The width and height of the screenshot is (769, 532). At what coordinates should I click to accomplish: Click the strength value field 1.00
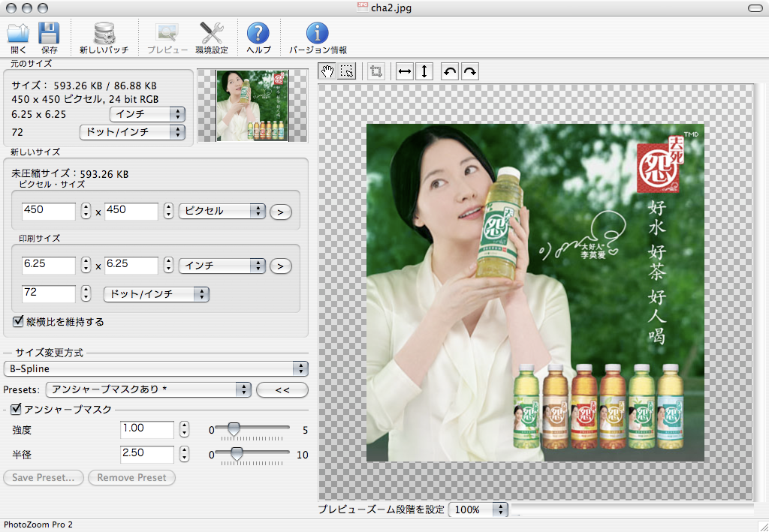147,429
